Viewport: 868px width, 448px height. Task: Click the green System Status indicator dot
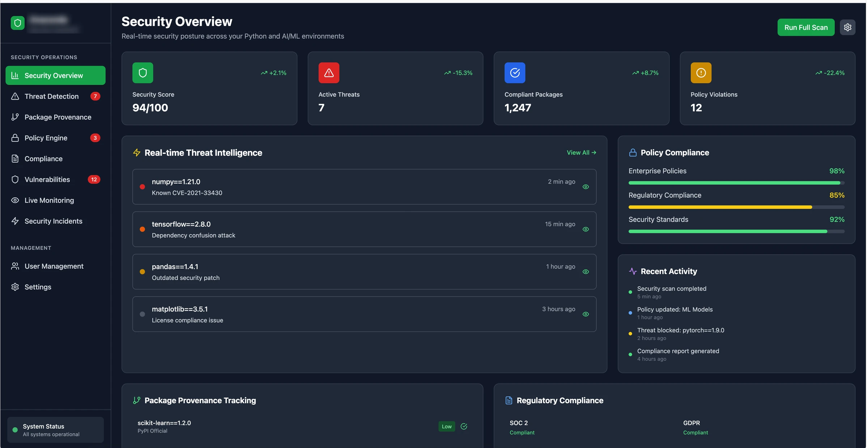click(15, 430)
